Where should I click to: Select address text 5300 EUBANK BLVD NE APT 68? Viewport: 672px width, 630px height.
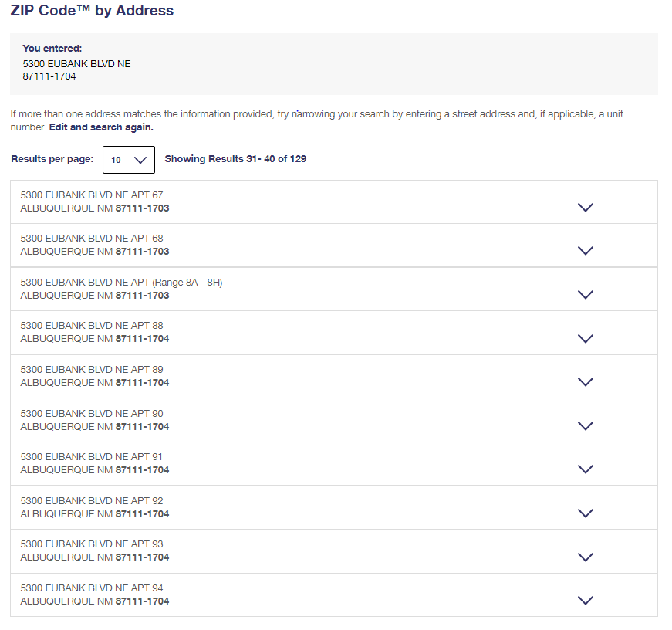tap(92, 239)
